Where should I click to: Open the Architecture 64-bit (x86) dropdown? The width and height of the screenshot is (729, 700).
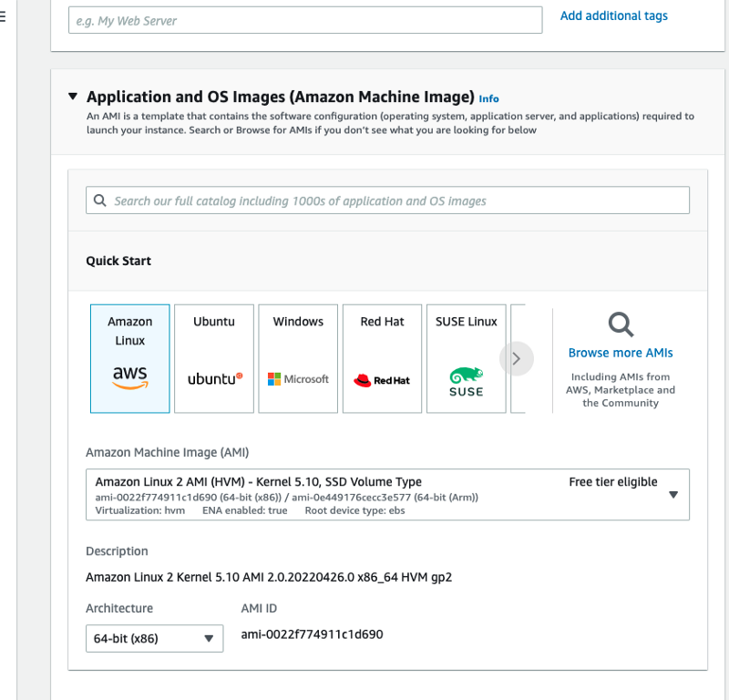pos(154,638)
